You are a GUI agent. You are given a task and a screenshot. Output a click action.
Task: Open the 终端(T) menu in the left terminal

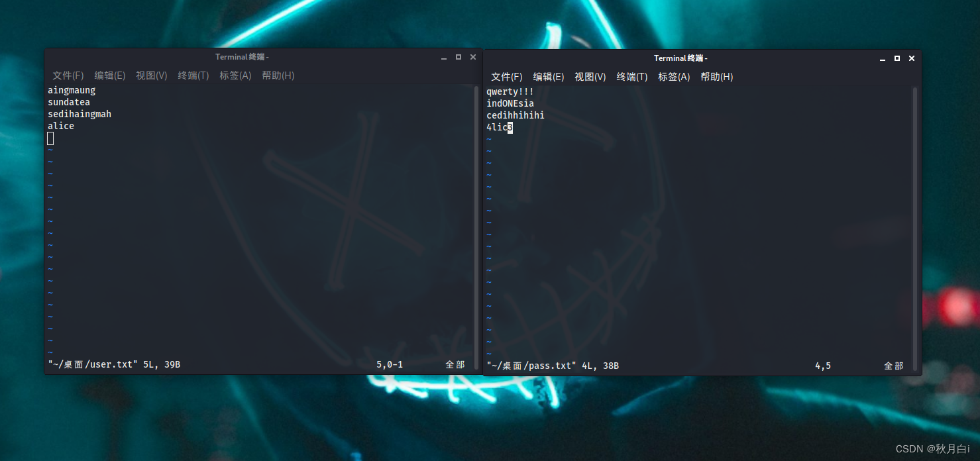pyautogui.click(x=193, y=75)
